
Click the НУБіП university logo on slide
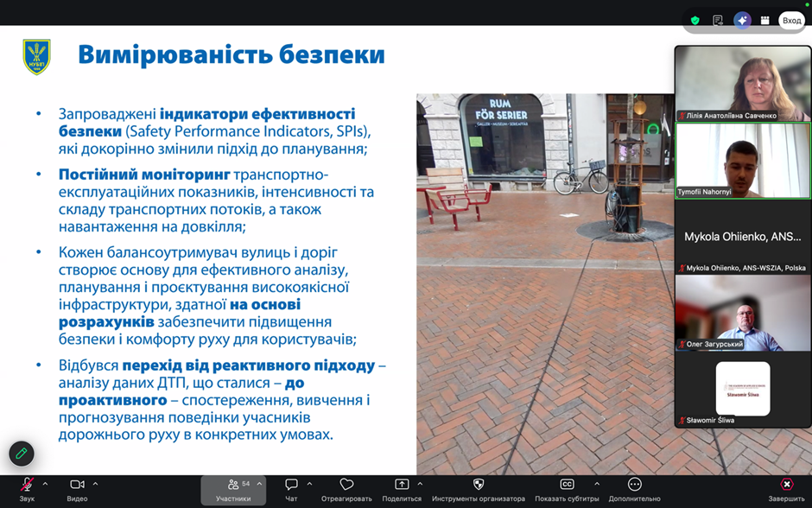[x=37, y=57]
